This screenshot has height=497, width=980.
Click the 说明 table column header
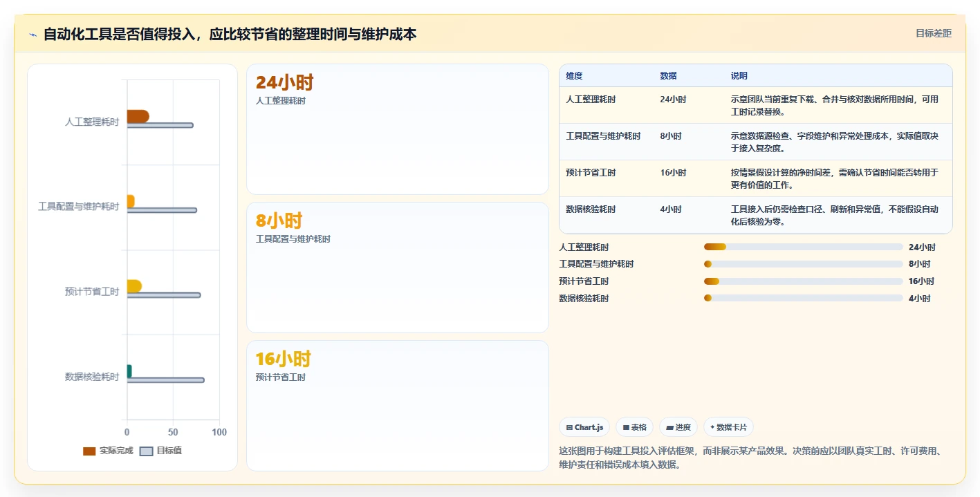tap(739, 75)
